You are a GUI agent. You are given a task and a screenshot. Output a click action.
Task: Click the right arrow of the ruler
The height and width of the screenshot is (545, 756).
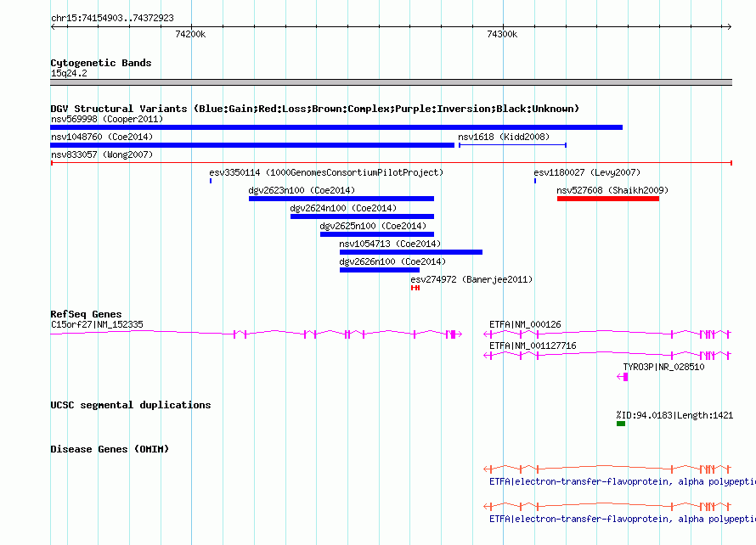730,26
